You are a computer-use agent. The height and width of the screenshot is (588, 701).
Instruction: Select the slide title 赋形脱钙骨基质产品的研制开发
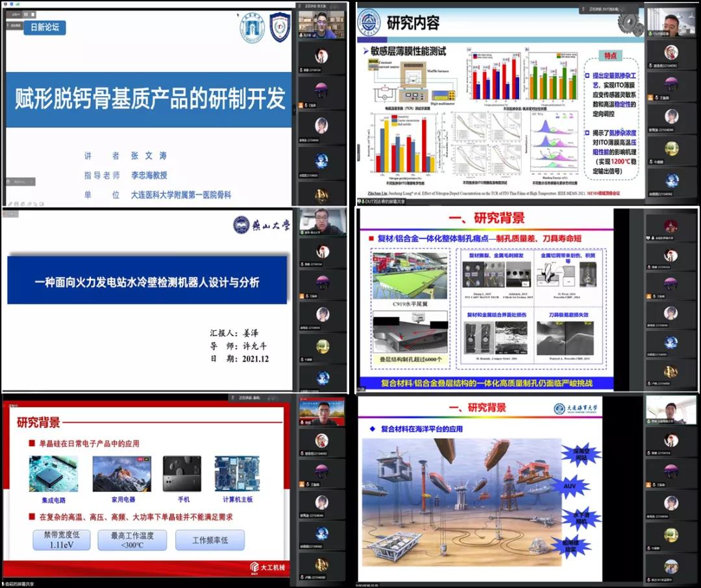click(150, 99)
